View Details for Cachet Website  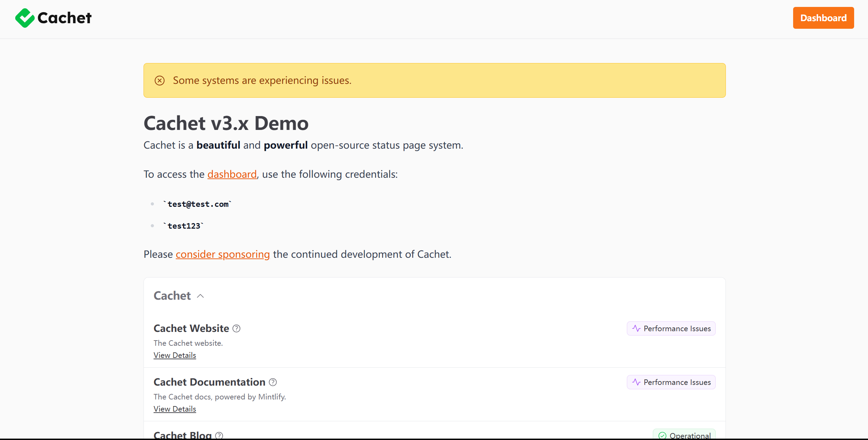click(175, 355)
